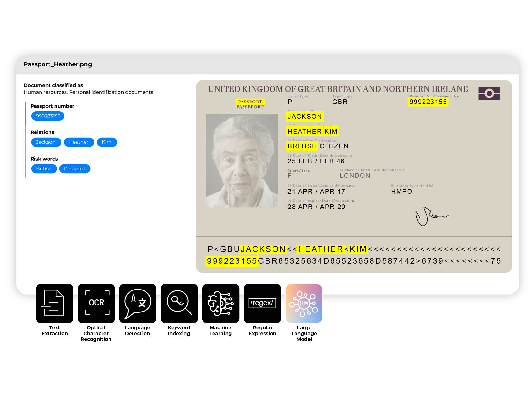Click the Passport risk word tag

pos(75,169)
